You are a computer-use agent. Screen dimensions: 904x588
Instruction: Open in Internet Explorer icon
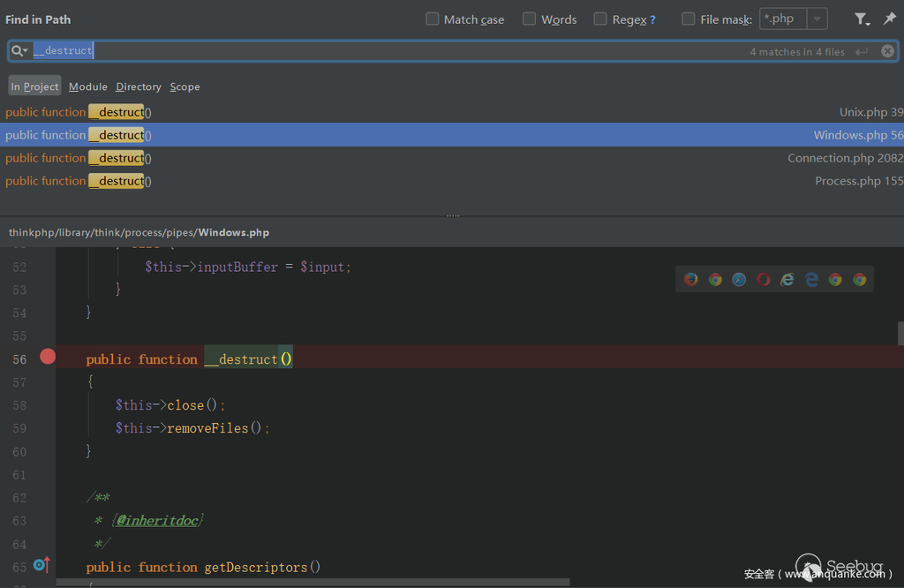tap(787, 279)
